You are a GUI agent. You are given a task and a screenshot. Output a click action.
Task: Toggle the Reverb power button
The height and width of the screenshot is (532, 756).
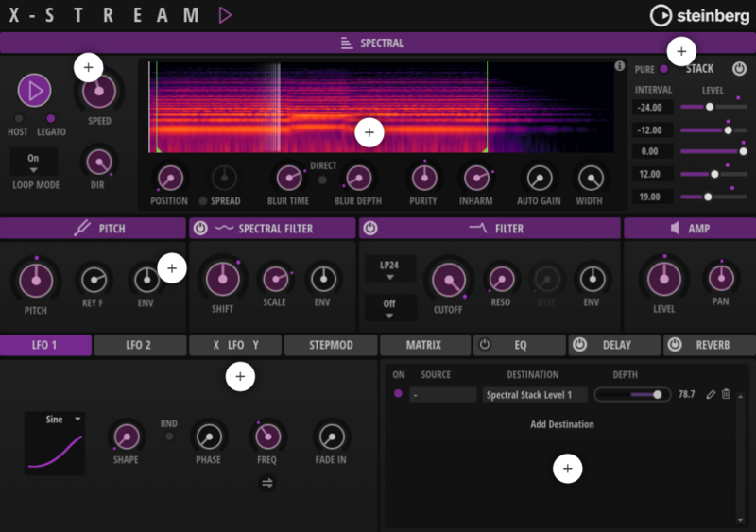coord(675,344)
